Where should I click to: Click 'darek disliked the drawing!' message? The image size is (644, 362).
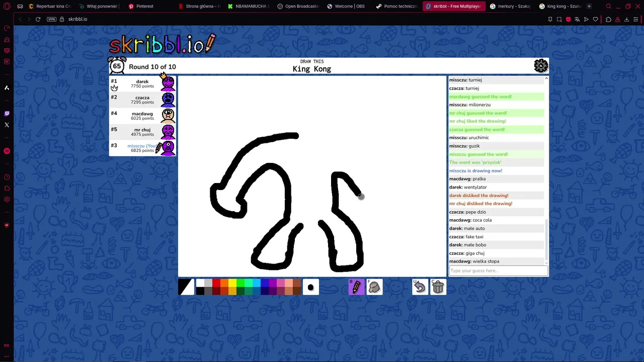478,195
